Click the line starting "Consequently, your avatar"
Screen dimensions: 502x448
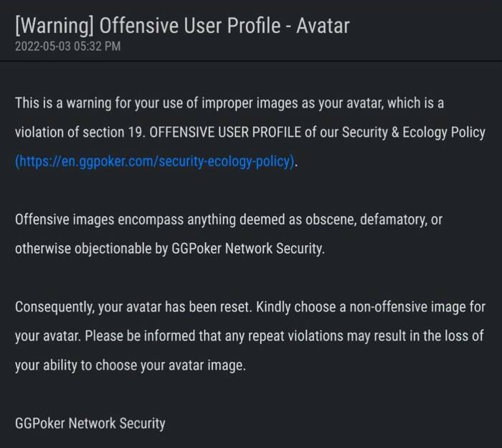coord(250,308)
